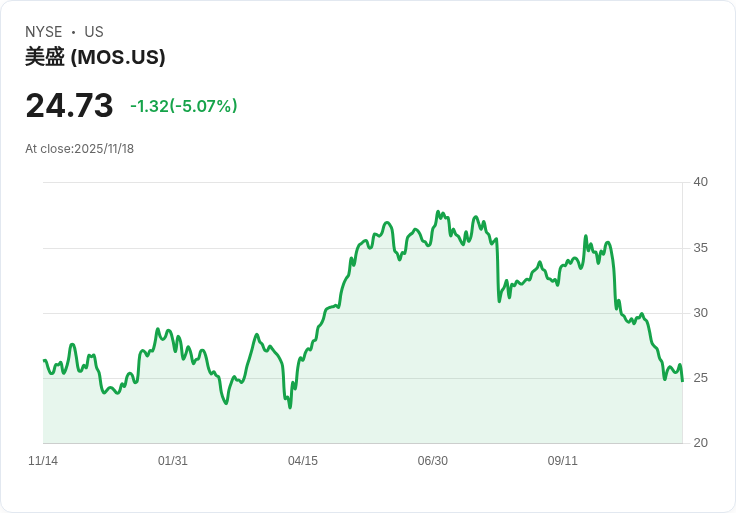Click the 35 price axis label
The height and width of the screenshot is (513, 736).
700,248
